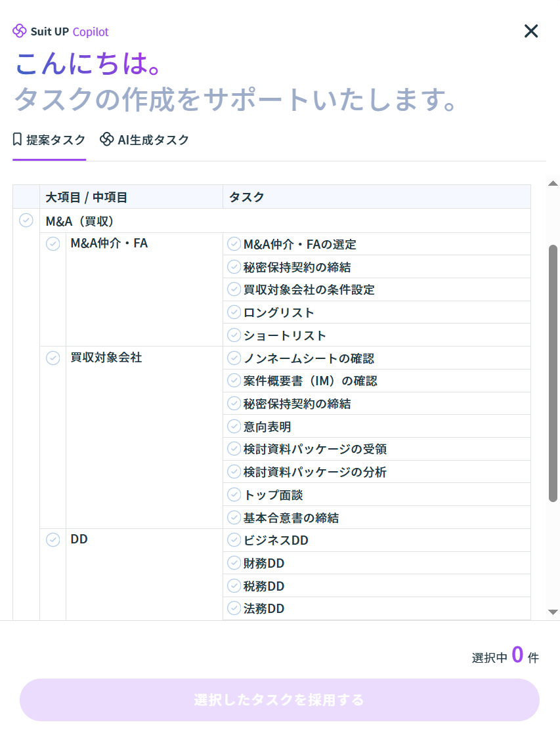The width and height of the screenshot is (560, 737).
Task: Click the 買収対象会社の条件設定 task text
Action: click(309, 289)
